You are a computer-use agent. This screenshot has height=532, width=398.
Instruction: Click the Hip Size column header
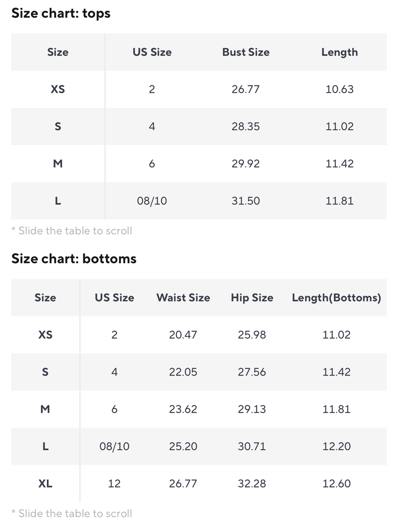point(252,298)
